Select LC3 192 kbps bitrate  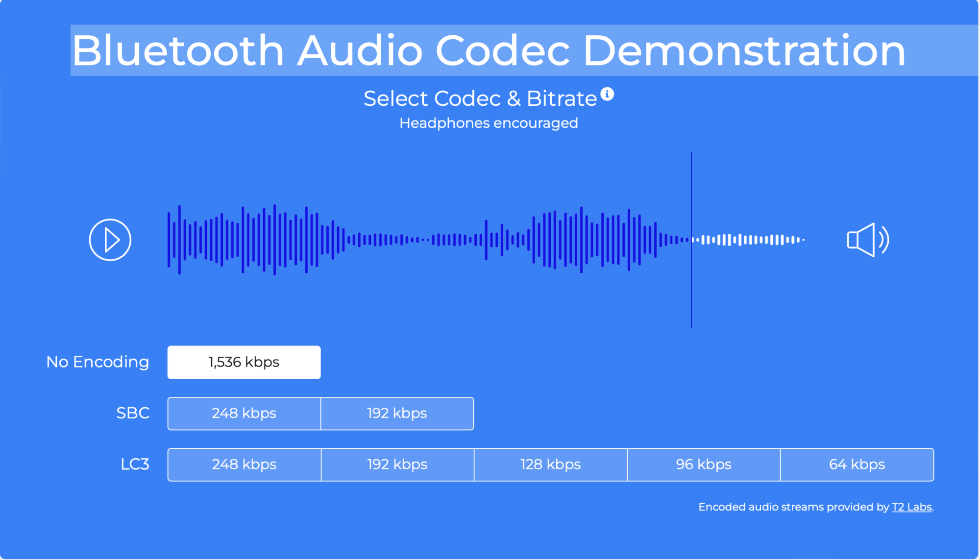(397, 464)
